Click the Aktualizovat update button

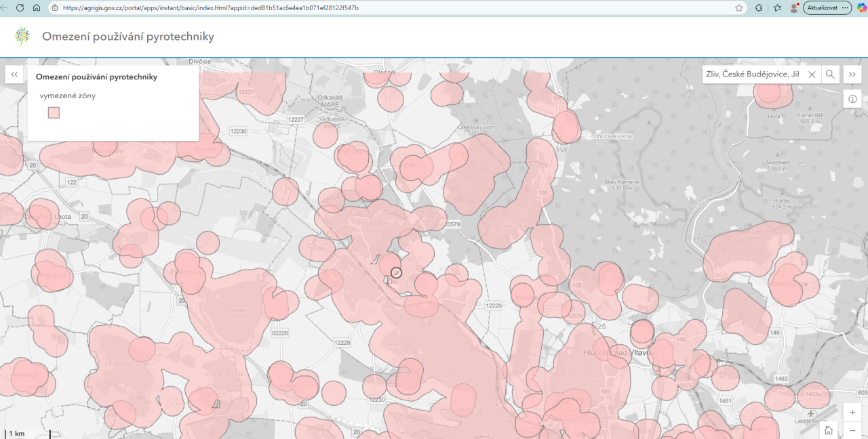click(x=827, y=7)
